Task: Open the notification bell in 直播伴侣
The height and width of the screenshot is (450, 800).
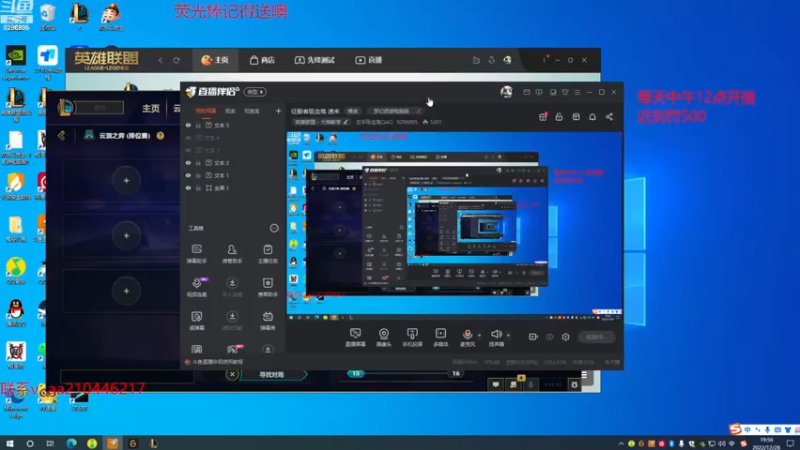Action: point(592,117)
